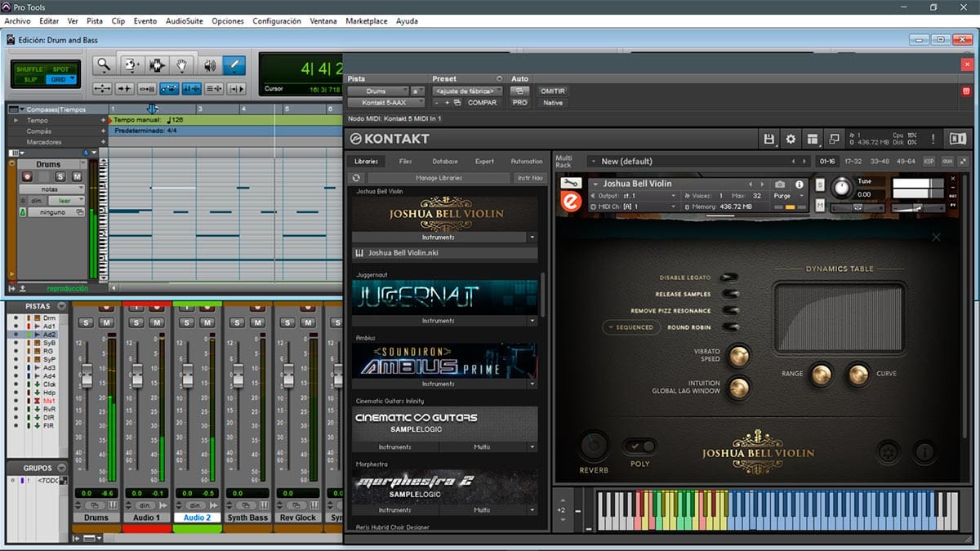Open the Purge dropdown menu
The height and width of the screenshot is (551, 980).
point(787,196)
